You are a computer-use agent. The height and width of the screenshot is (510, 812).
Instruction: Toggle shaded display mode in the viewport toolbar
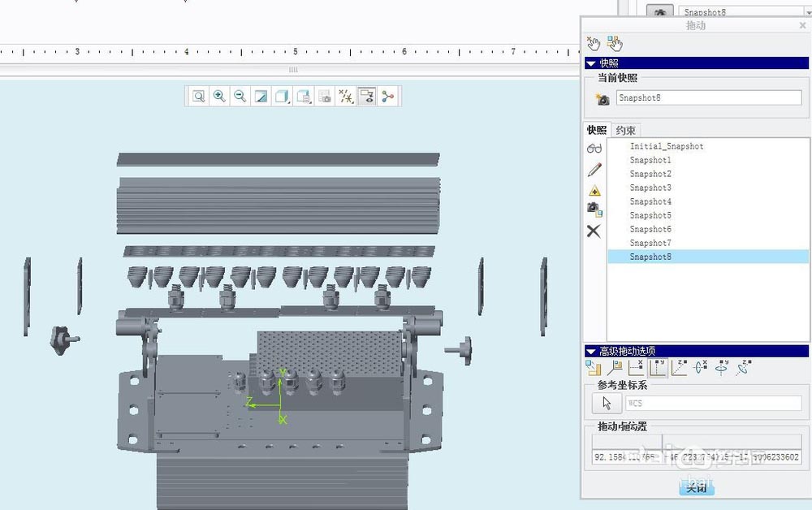283,96
